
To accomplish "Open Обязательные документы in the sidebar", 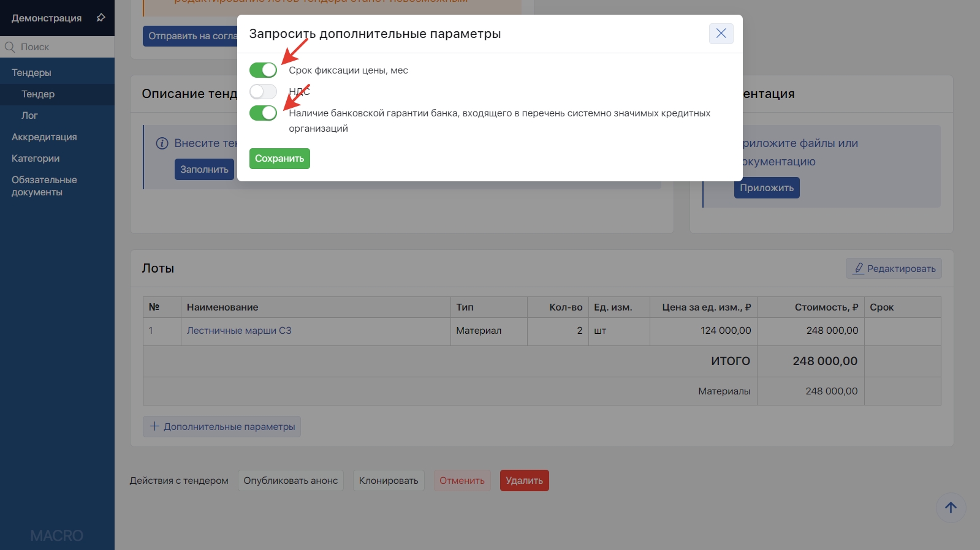I will (44, 186).
